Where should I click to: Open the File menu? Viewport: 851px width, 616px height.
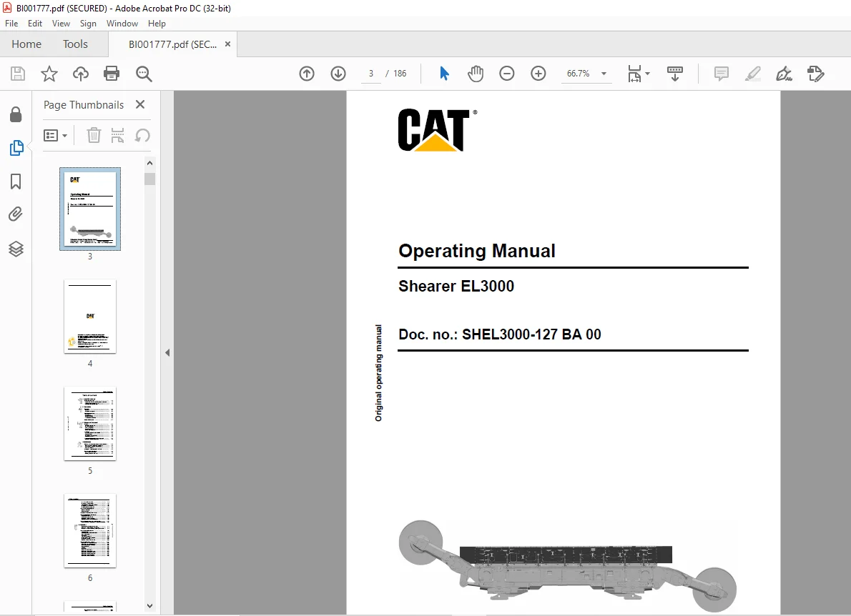[x=11, y=24]
